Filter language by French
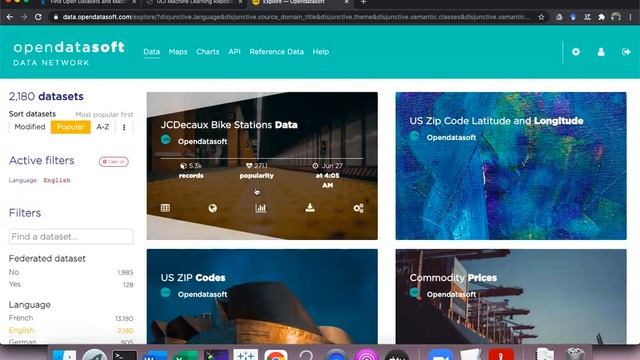 coord(71,318)
